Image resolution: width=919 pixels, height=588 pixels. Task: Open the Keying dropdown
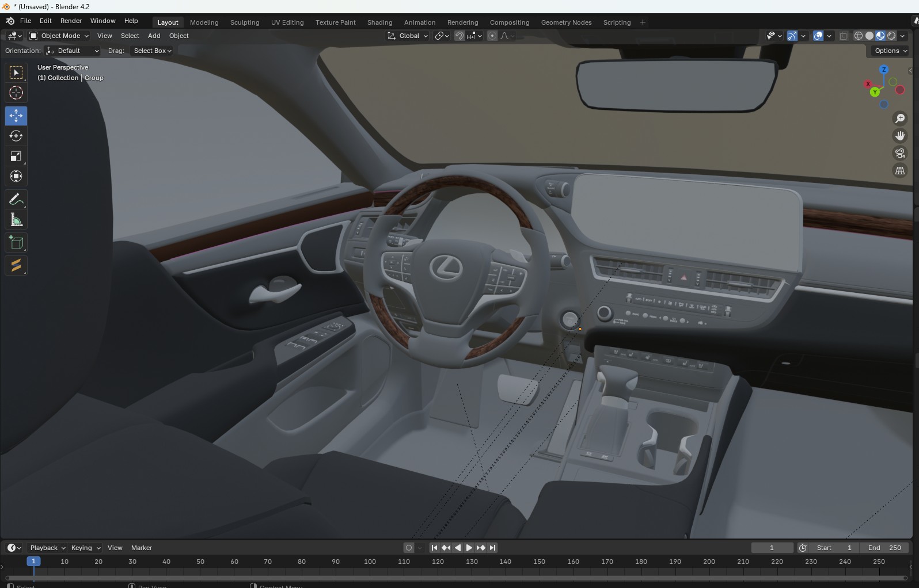[85, 548]
